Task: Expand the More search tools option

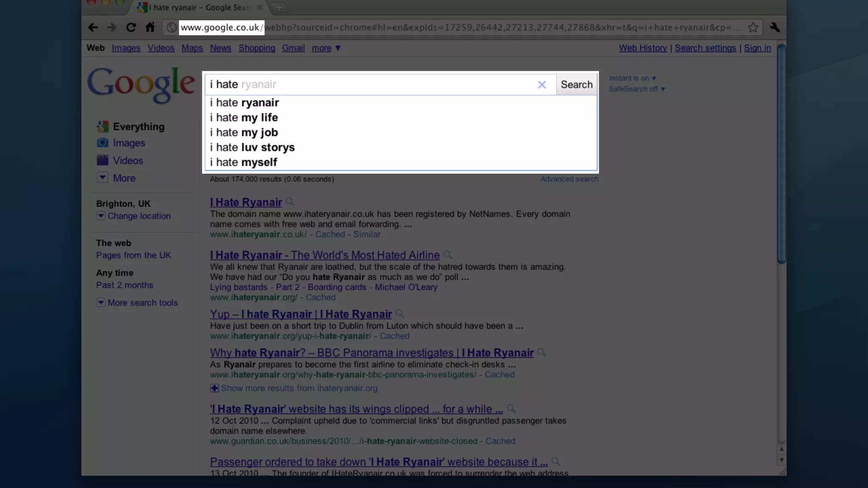Action: point(142,302)
